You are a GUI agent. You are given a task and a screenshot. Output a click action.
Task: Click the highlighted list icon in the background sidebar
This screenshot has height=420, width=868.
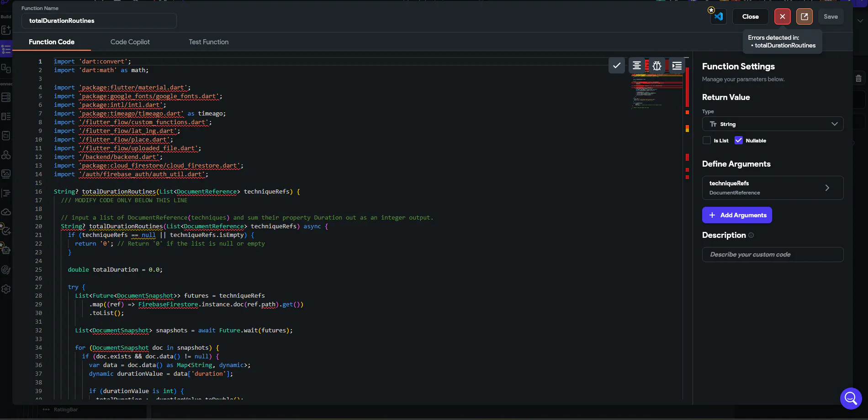tap(6, 49)
